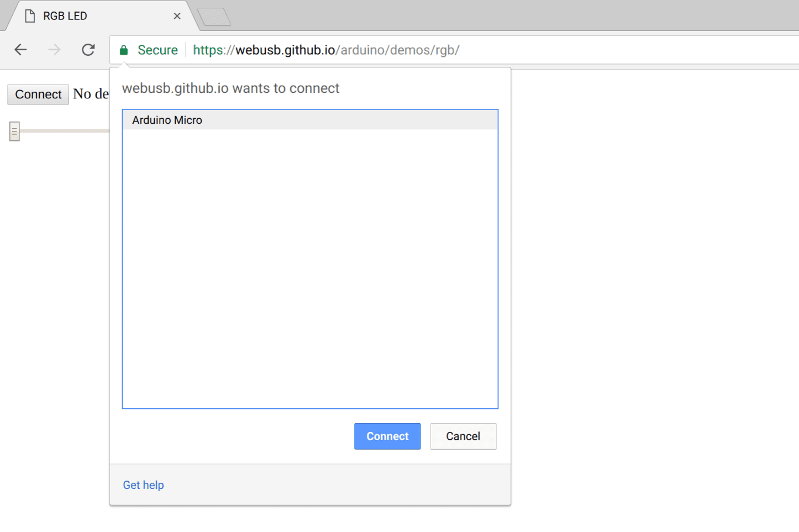Click inside the empty device list area
The image size is (799, 532).
309,265
